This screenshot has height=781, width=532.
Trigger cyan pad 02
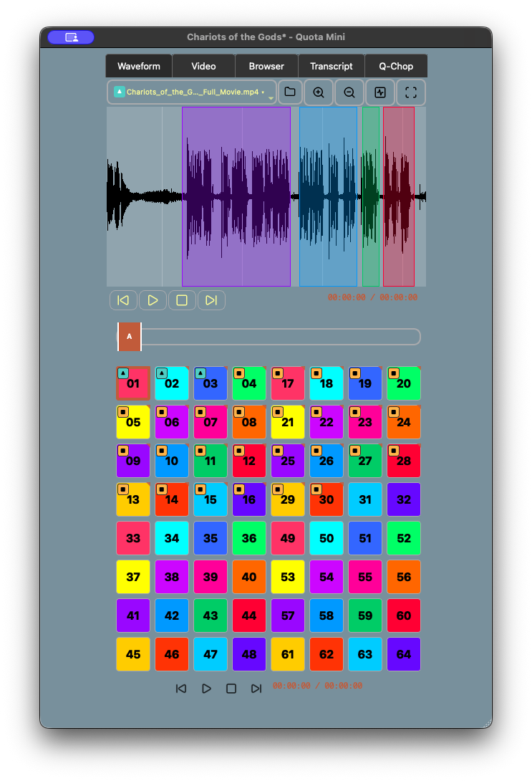tap(172, 383)
